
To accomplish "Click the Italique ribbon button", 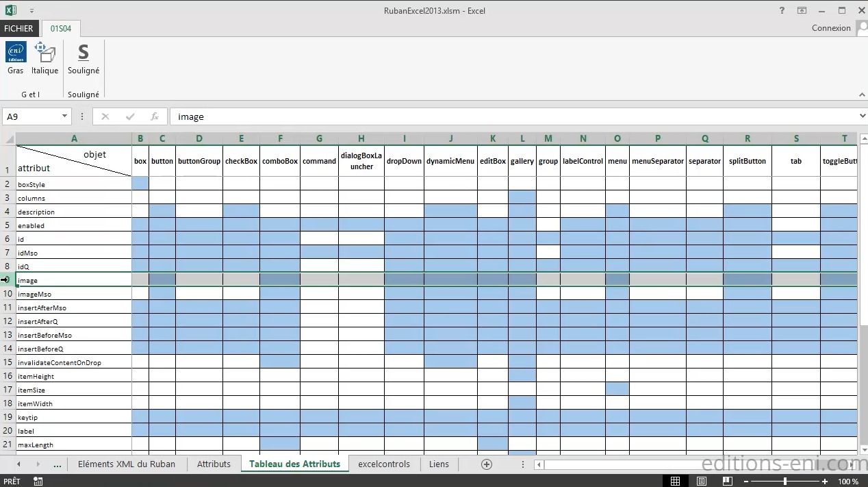I will click(x=45, y=59).
